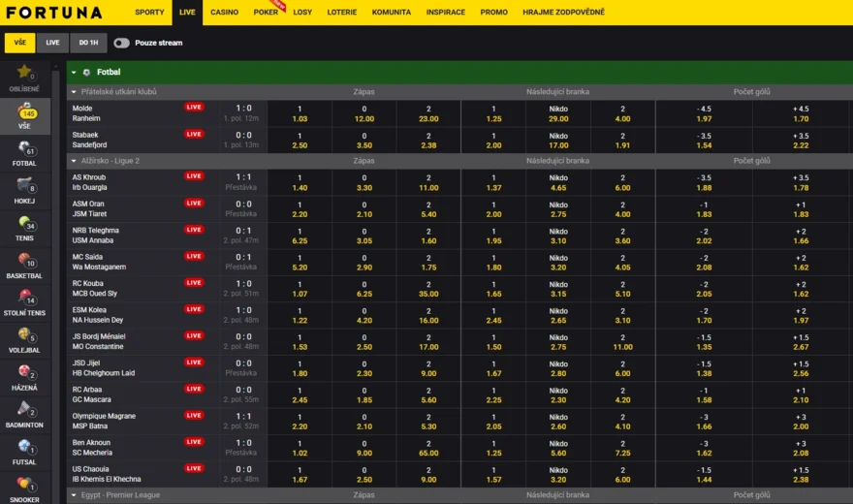Viewport: 853px width, 504px height.
Task: Select the VŠE filter button
Action: pos(20,43)
